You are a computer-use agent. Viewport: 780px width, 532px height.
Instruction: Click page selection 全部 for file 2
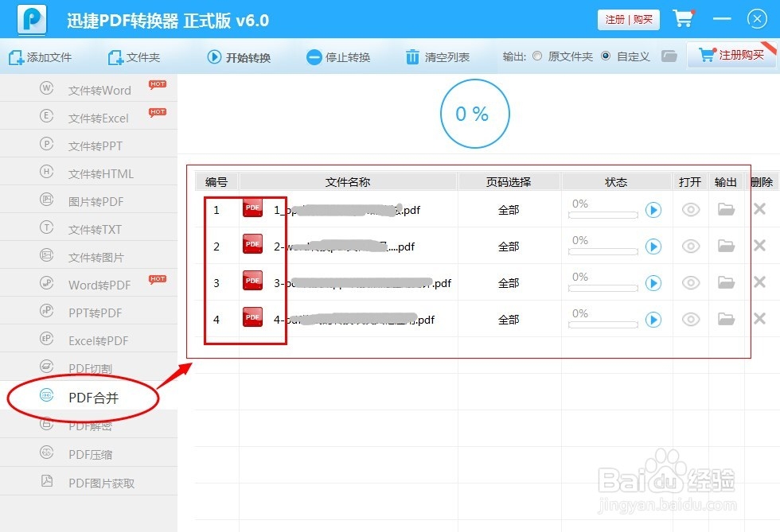click(x=509, y=247)
